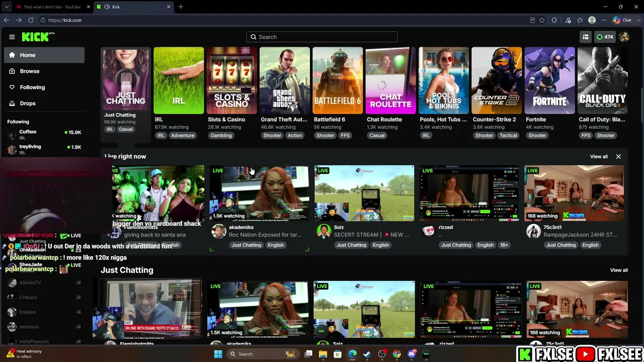Open the Following page in sidebar
Screen dimensions: 644x362
click(x=44, y=87)
